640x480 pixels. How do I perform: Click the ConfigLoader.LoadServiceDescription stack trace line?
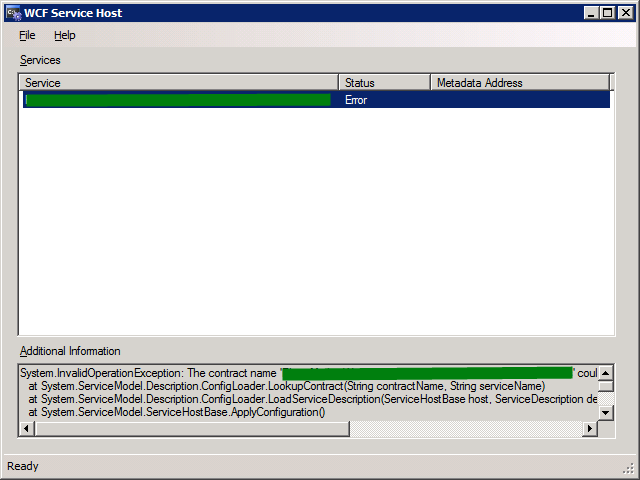coord(313,399)
